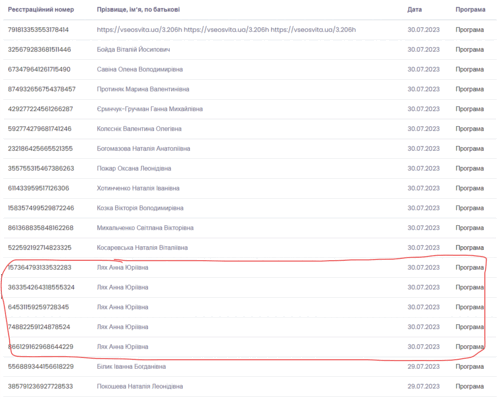Click registration number starting 8613 for Михальченко
Viewport: 500px width, 399px height.
click(x=40, y=228)
